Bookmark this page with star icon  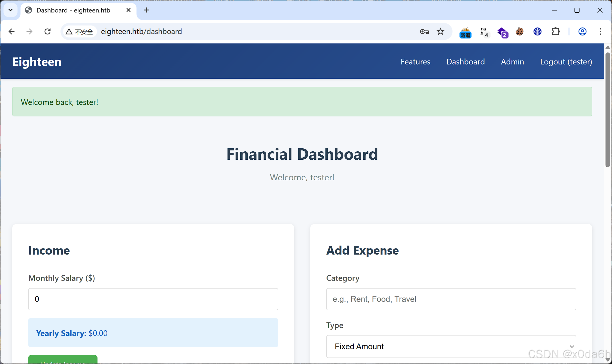(x=440, y=31)
